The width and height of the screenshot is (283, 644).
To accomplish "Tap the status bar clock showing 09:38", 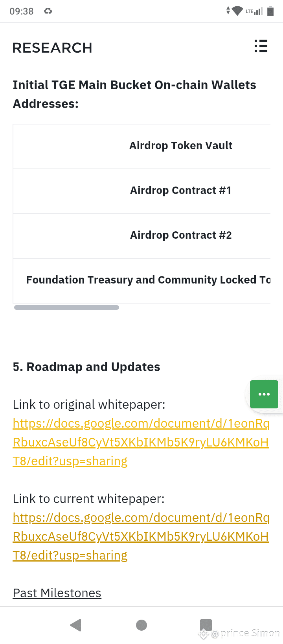I will (22, 11).
